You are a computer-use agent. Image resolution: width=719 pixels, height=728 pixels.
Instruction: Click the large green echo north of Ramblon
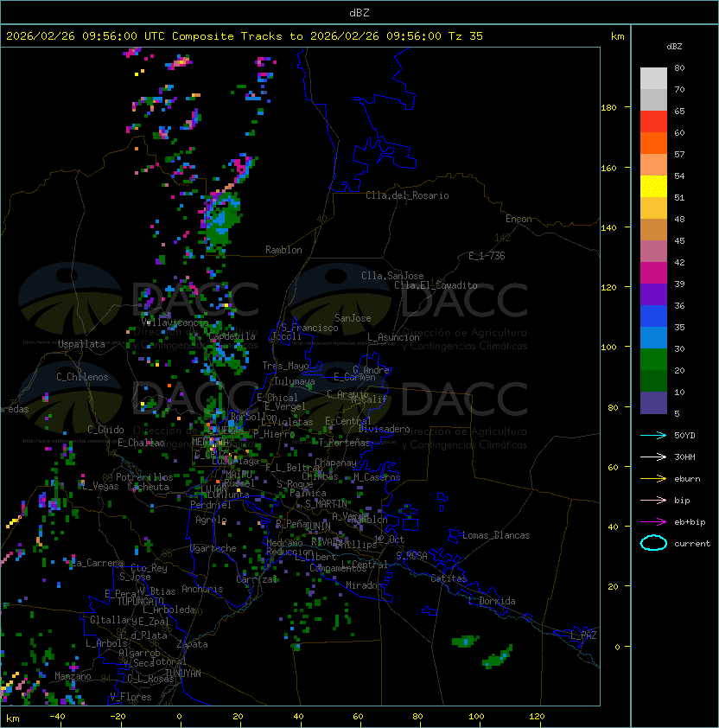(x=224, y=220)
